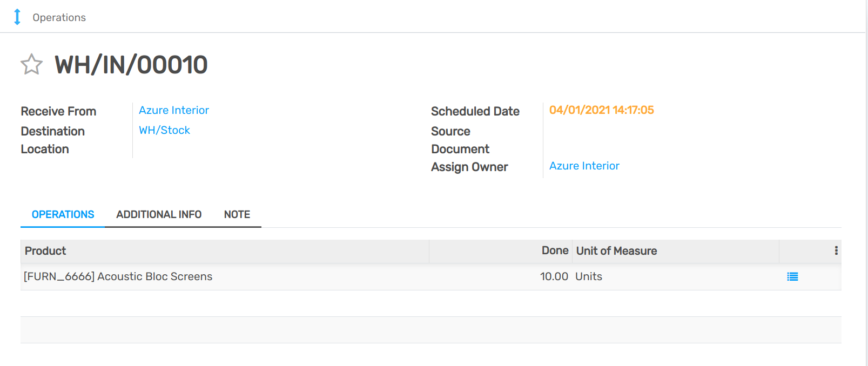This screenshot has width=868, height=366.
Task: Click the Operations header text
Action: pyautogui.click(x=59, y=17)
